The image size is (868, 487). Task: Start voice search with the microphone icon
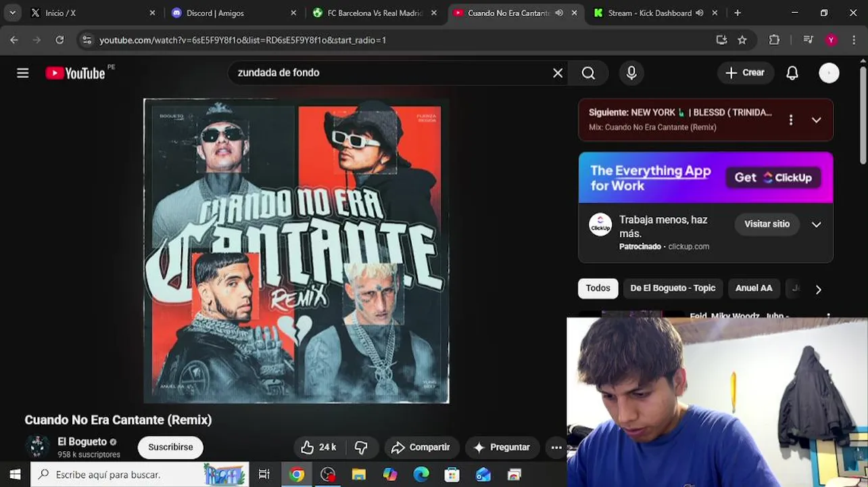(631, 73)
